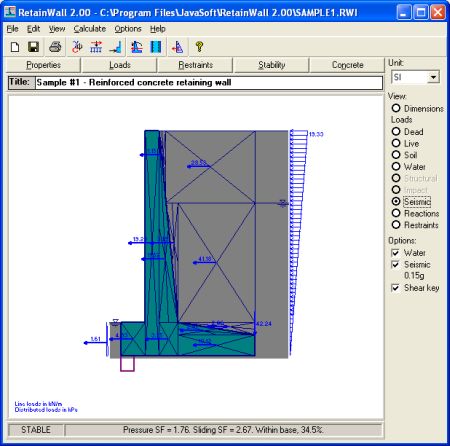Click the stability analysis toolbar icon
This screenshot has width=450, height=446.
click(x=137, y=47)
